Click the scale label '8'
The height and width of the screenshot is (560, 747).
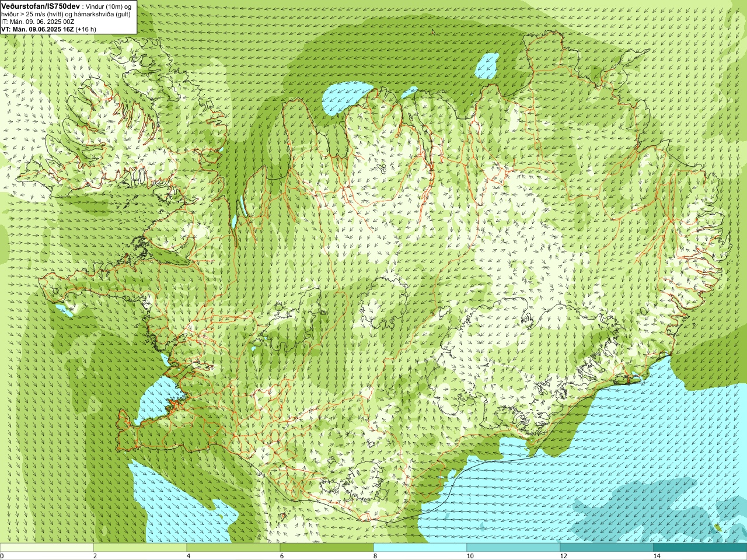click(375, 556)
